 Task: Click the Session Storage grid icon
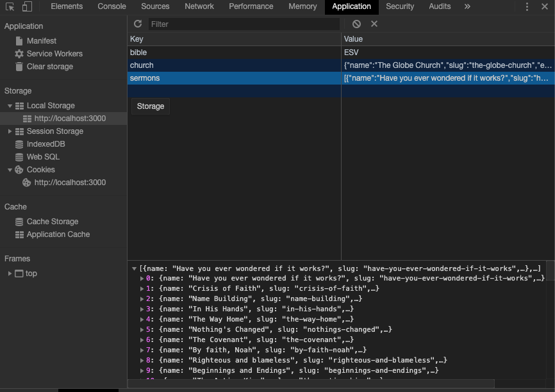click(x=19, y=131)
